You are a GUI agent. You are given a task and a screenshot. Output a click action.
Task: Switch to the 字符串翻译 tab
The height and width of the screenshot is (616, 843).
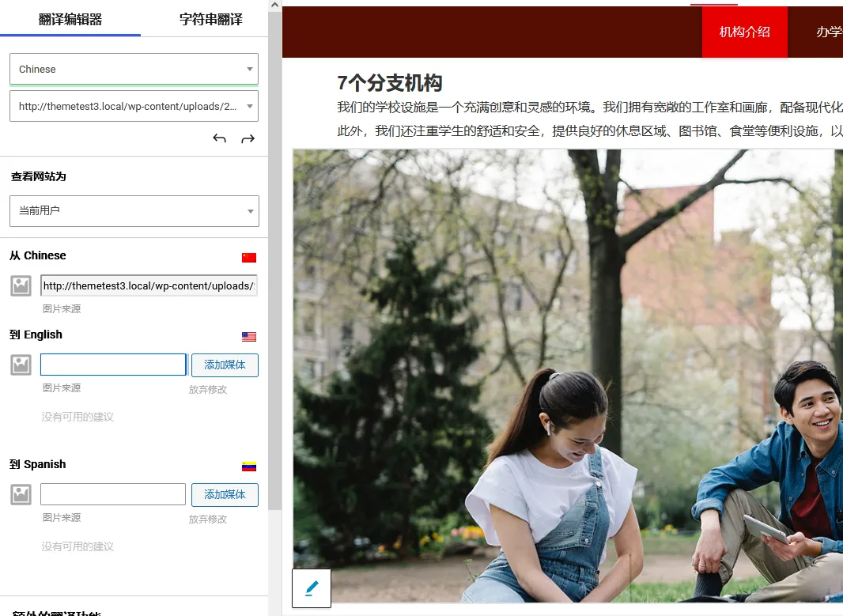211,19
